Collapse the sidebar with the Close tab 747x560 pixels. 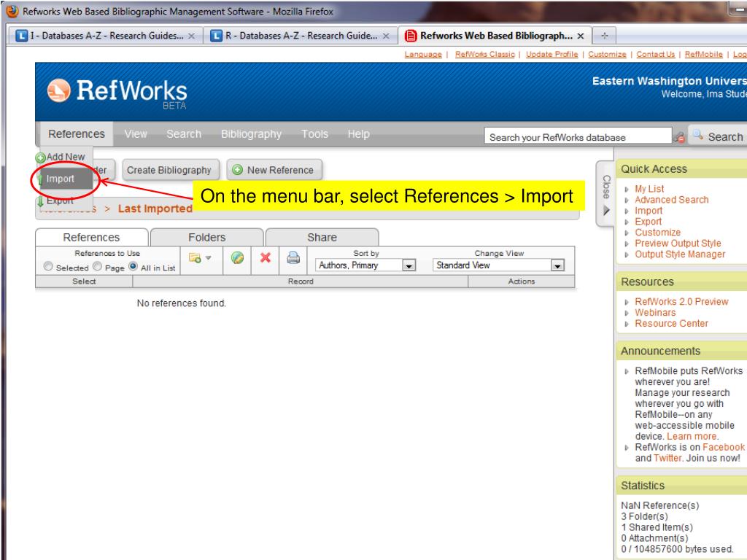[x=606, y=194]
